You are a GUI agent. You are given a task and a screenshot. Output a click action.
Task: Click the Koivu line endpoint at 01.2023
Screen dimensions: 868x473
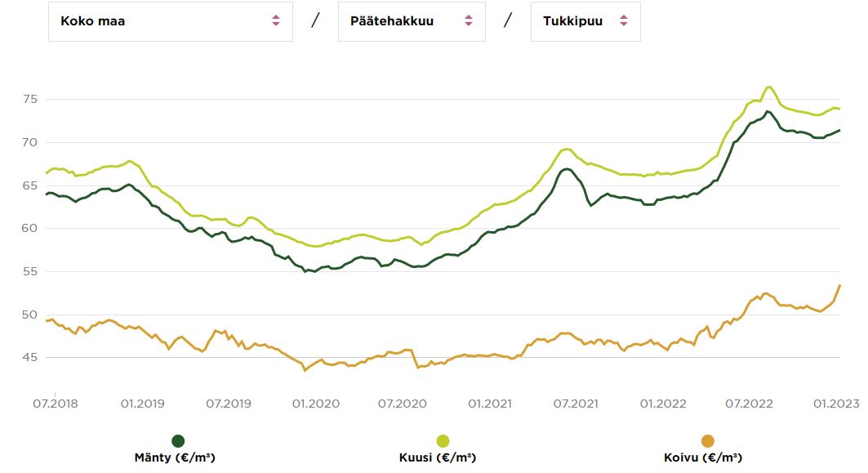tap(839, 285)
